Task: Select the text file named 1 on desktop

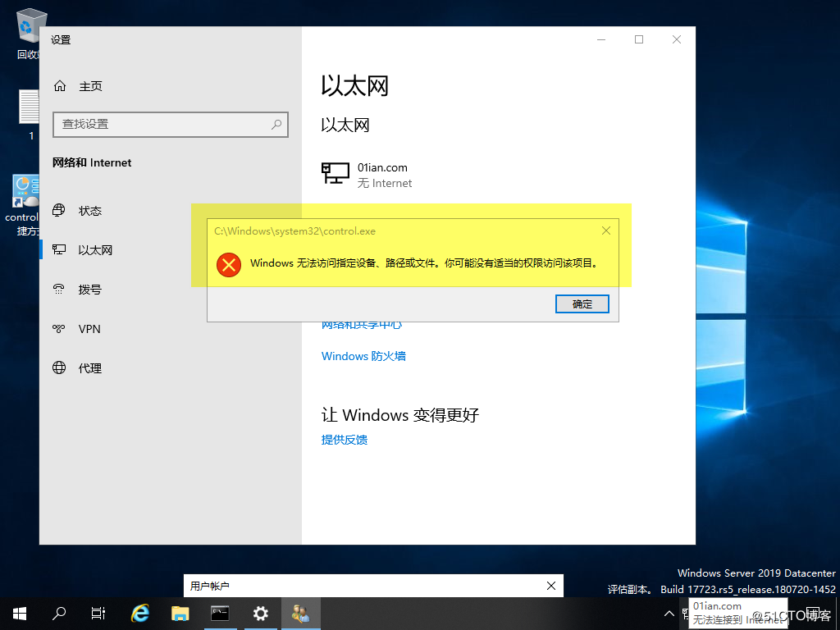Action: point(29,115)
